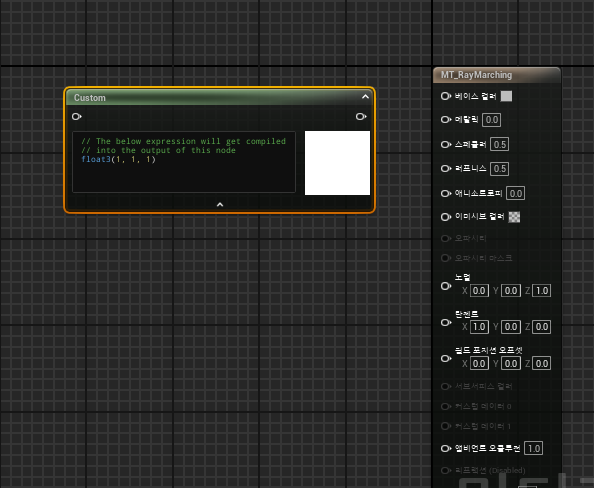Click the 월드 포지션 오프셋 pin

pos(446,358)
